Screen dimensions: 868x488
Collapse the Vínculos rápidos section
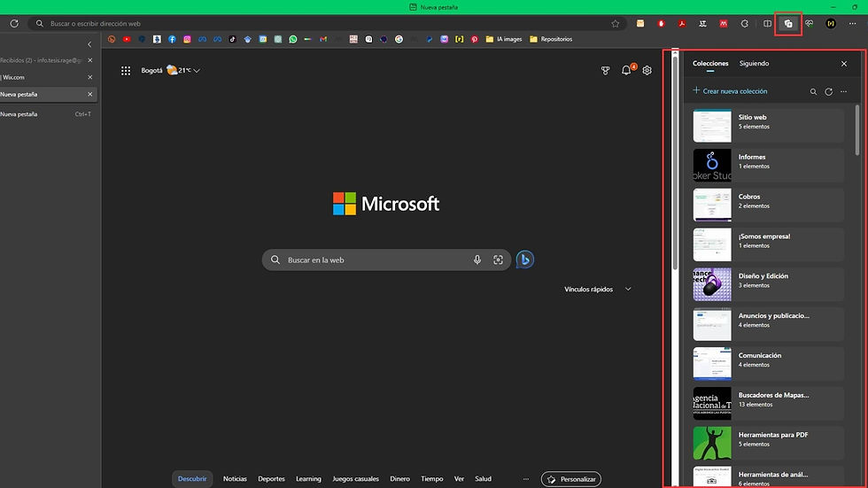tap(628, 289)
